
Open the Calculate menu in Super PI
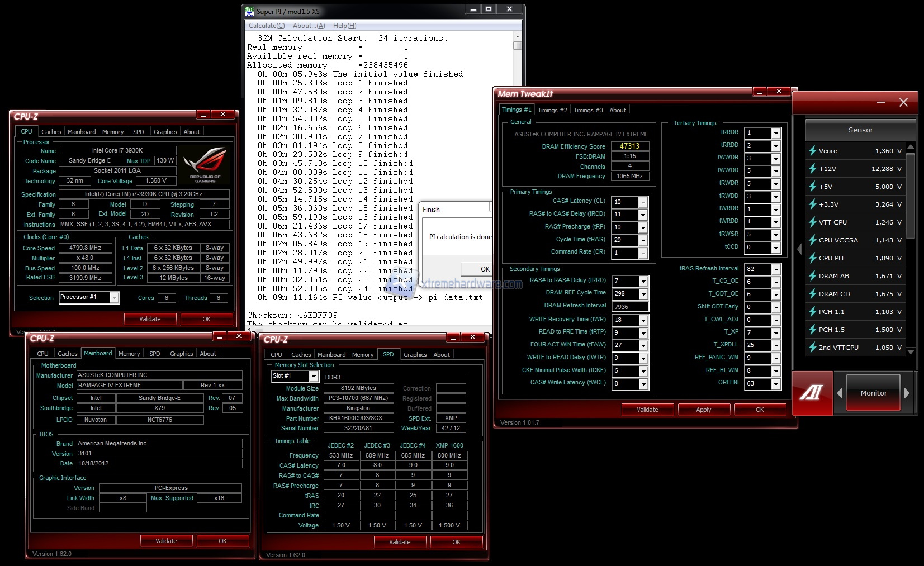point(266,26)
